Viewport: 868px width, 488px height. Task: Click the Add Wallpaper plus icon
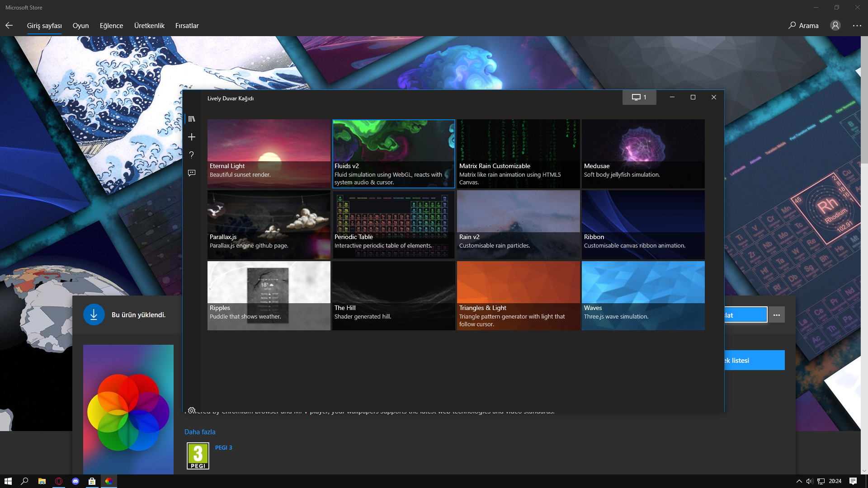(x=192, y=137)
